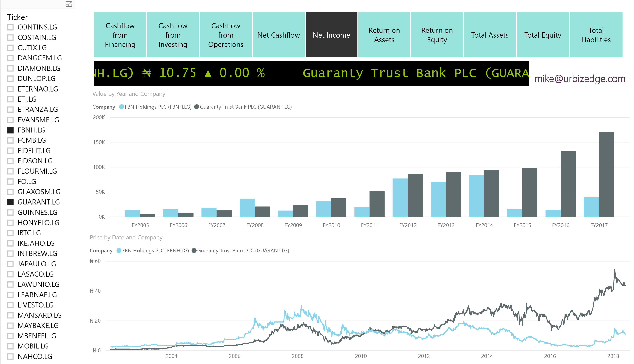Select the MOBIL.LG checkbox
This screenshot has height=364, width=634.
click(11, 346)
